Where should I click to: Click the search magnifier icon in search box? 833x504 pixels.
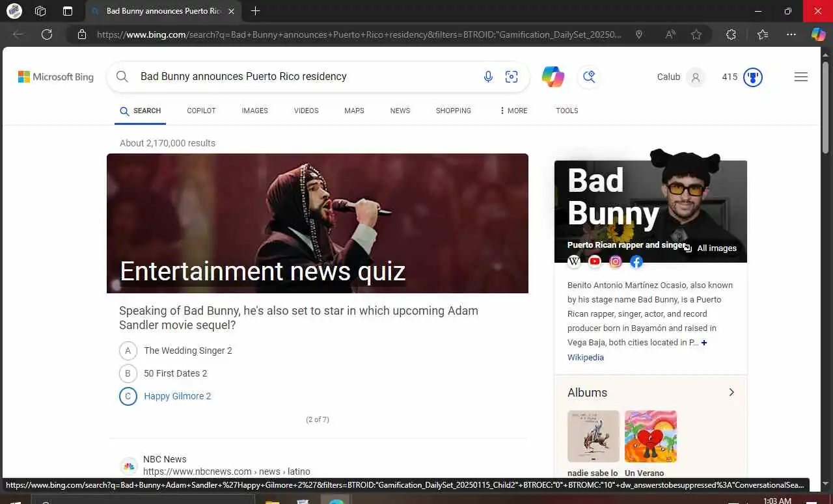coord(122,77)
